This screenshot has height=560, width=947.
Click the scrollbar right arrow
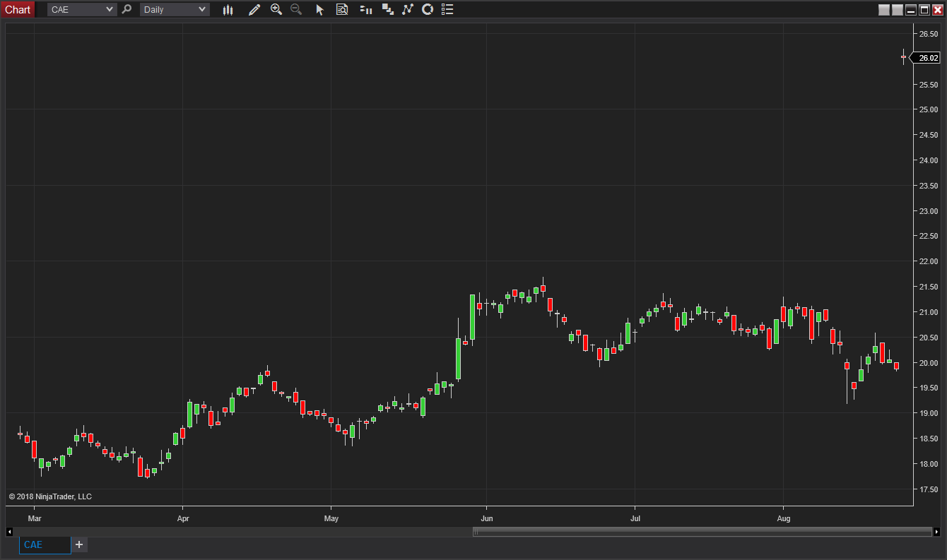936,532
